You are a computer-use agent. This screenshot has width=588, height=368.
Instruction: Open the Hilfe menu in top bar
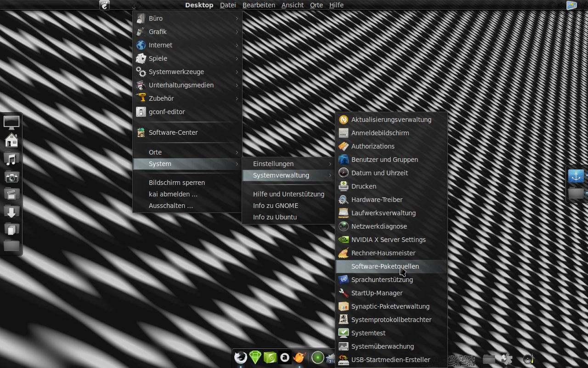(x=336, y=5)
